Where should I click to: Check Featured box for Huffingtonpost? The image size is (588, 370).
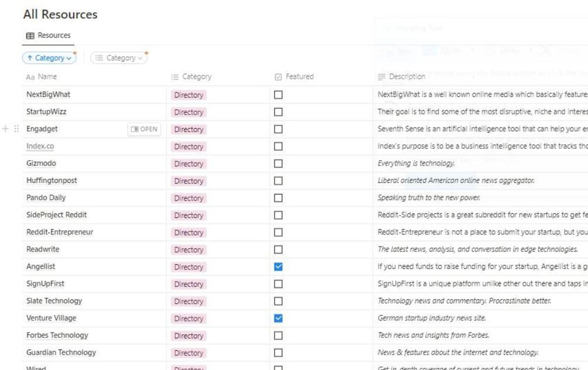(x=278, y=181)
